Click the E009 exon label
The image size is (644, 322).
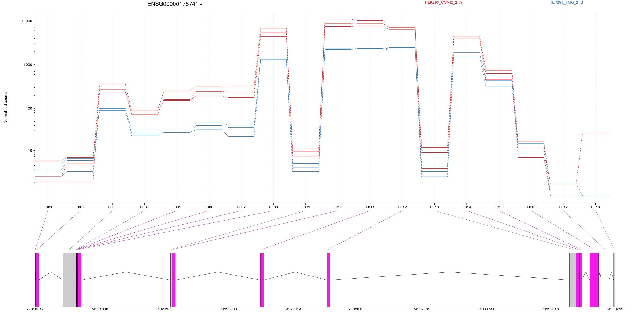(306, 207)
